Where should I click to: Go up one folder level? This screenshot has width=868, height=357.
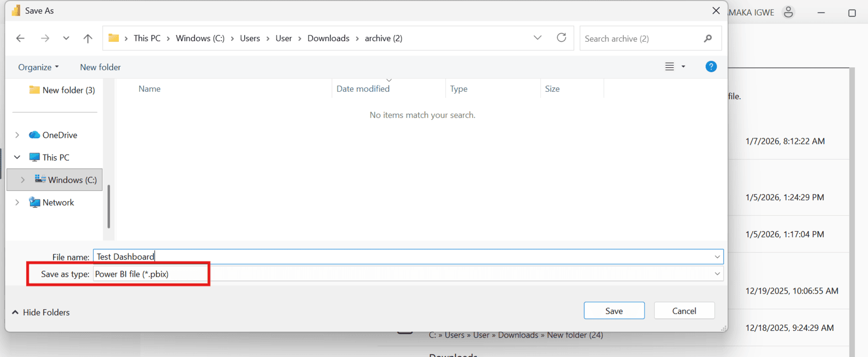87,38
